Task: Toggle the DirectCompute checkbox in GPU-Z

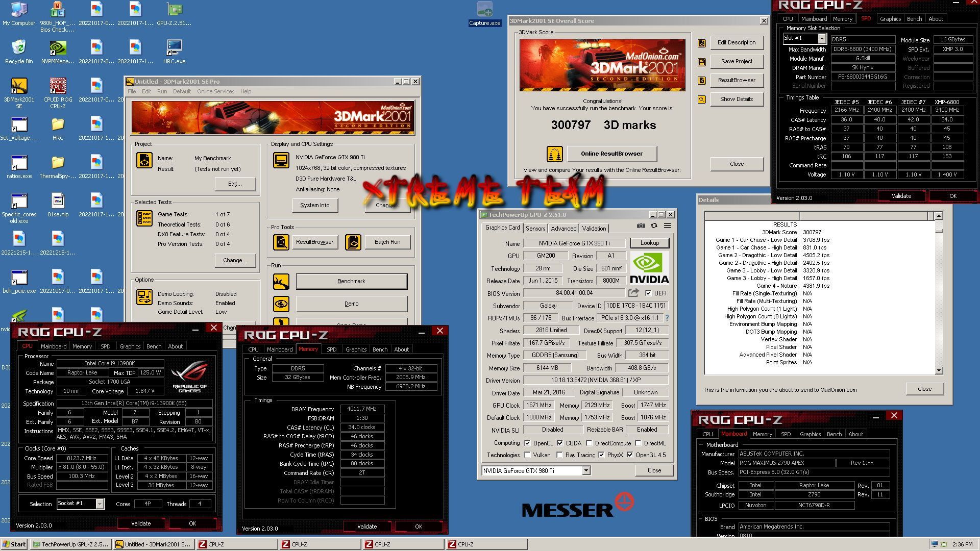Action: (589, 443)
